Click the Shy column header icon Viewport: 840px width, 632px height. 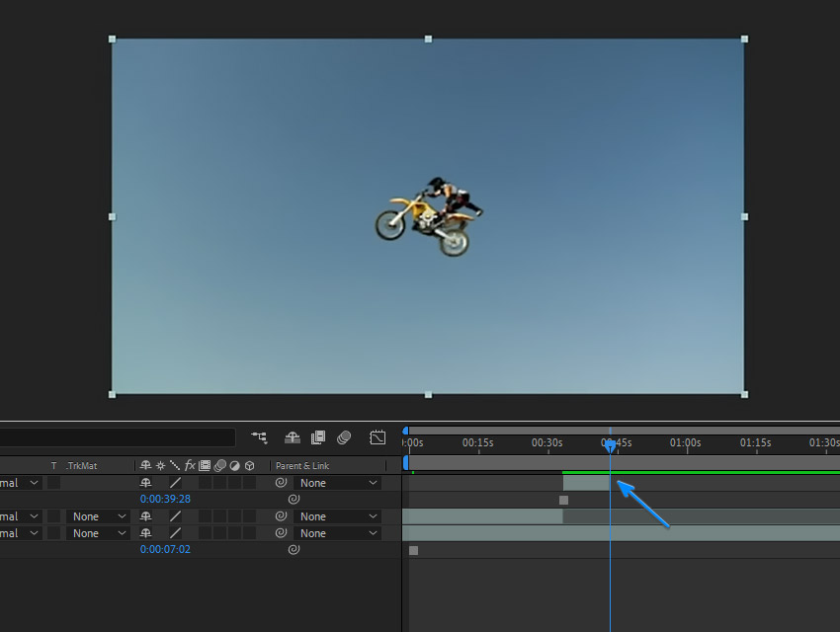(x=145, y=465)
